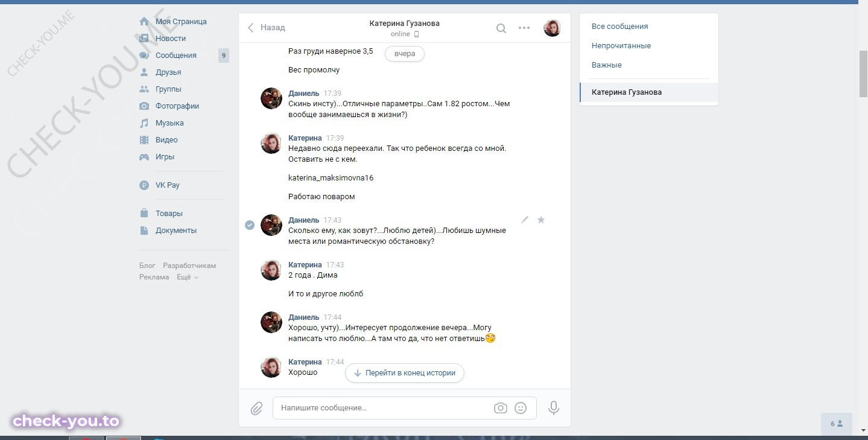The width and height of the screenshot is (868, 440).
Task: Select Все сообщения filter
Action: pos(620,27)
